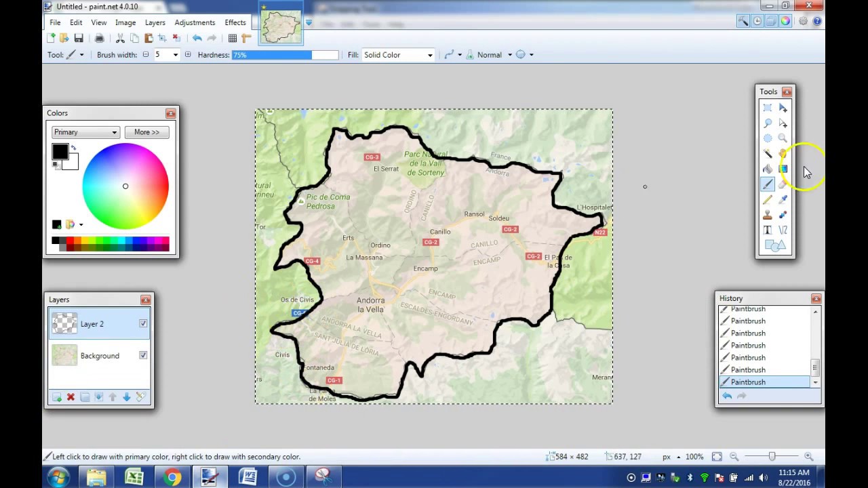Toggle the Colors window icon at top right
This screenshot has width=868, height=488.
coord(785,22)
